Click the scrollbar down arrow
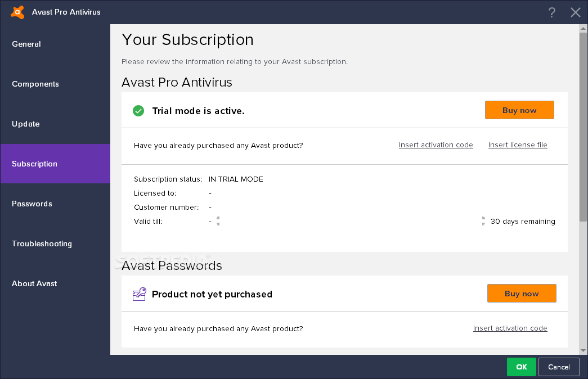This screenshot has height=379, width=588. point(583,350)
